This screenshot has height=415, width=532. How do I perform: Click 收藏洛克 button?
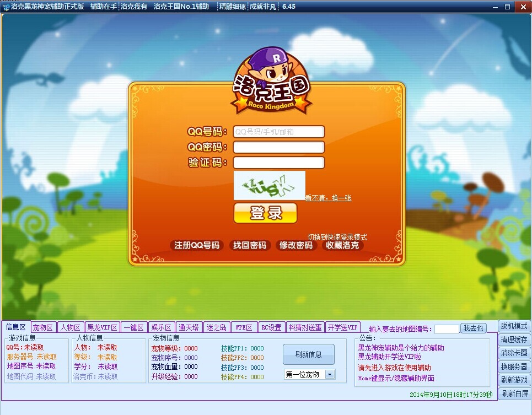(342, 245)
